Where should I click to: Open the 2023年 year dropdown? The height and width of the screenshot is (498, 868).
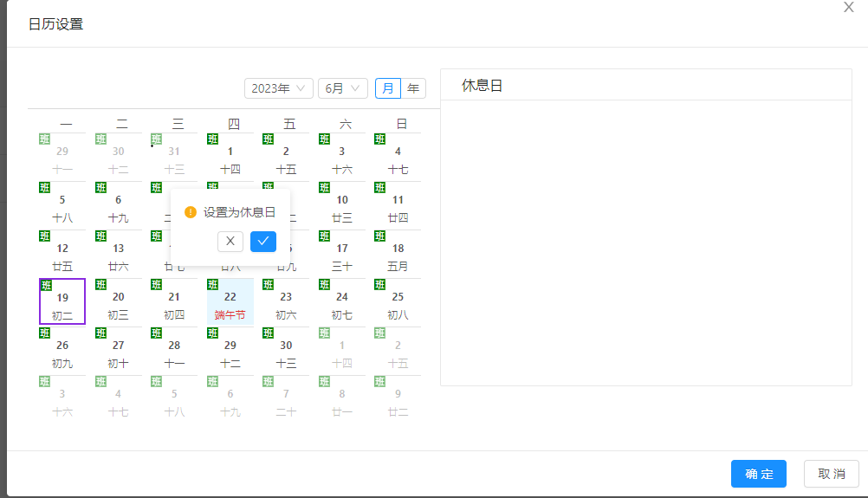(279, 88)
